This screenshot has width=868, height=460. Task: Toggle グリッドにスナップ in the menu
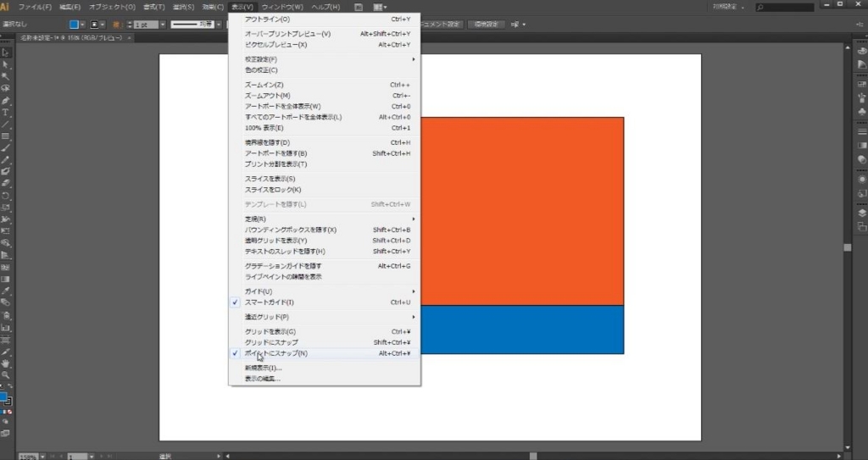[325, 342]
